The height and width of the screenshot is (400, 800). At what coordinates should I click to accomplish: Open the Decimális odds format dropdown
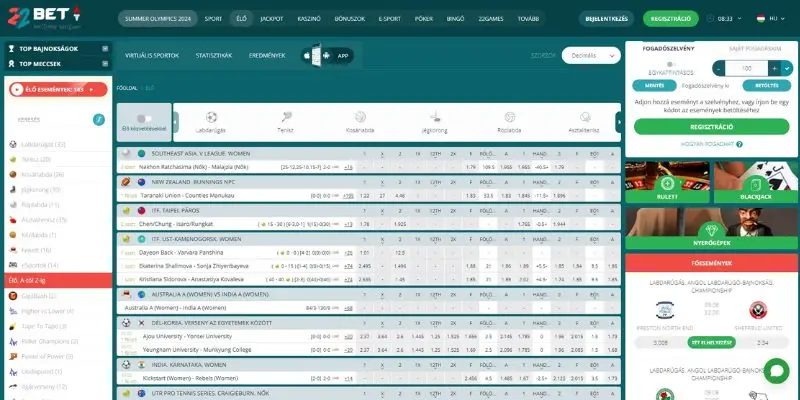pyautogui.click(x=591, y=56)
